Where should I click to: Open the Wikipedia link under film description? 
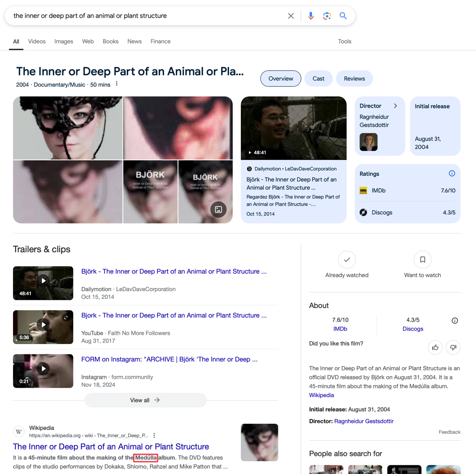click(321, 395)
